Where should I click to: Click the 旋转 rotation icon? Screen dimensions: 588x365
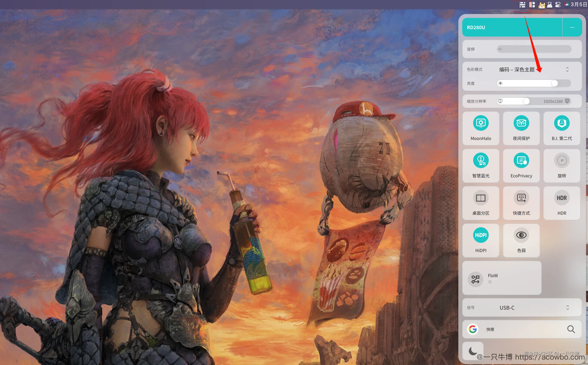562,161
